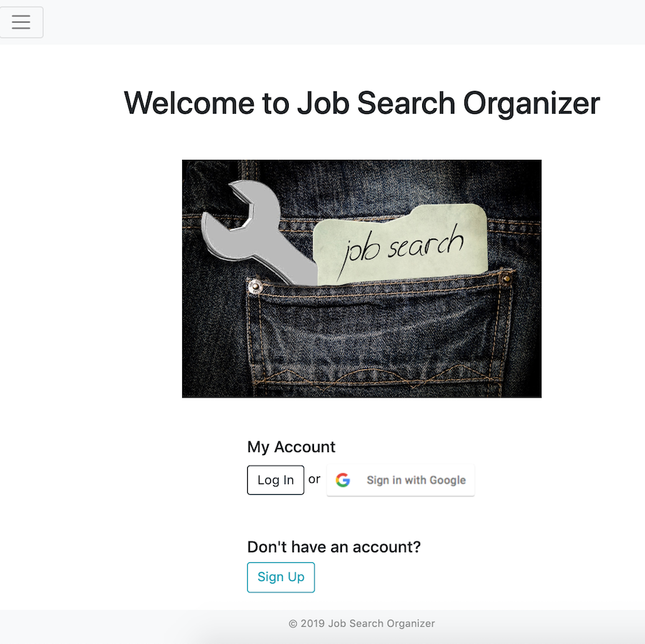Open the hamburger navigation menu

coord(21,22)
